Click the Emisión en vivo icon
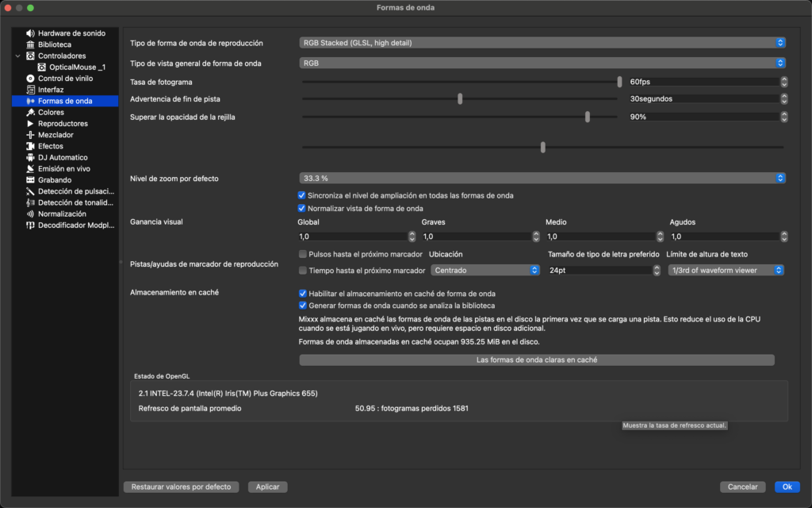Viewport: 812px width, 508px height. pos(30,169)
